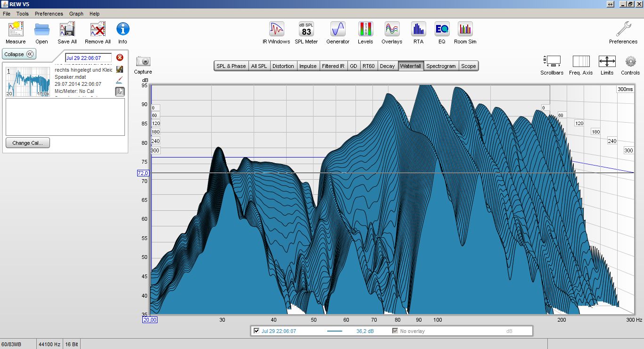Click the 300ms time range label
The image size is (644, 349).
[625, 89]
